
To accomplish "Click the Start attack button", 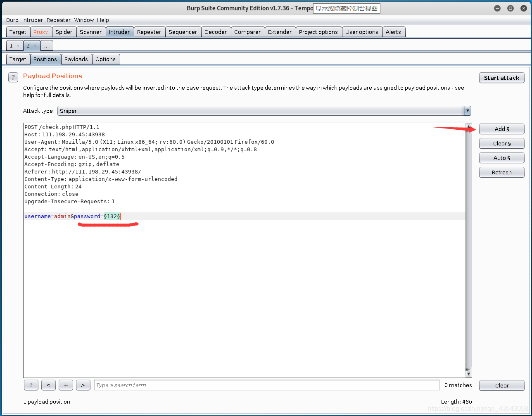I will tap(502, 78).
